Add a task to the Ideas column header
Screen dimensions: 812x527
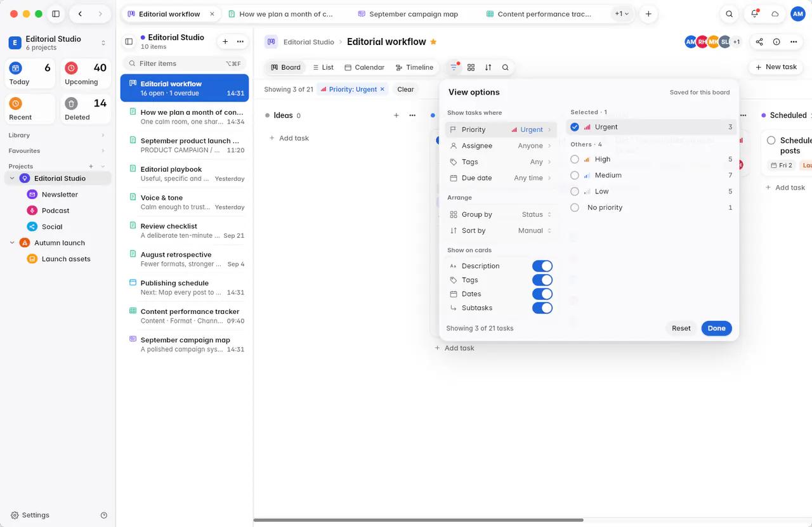tap(396, 115)
